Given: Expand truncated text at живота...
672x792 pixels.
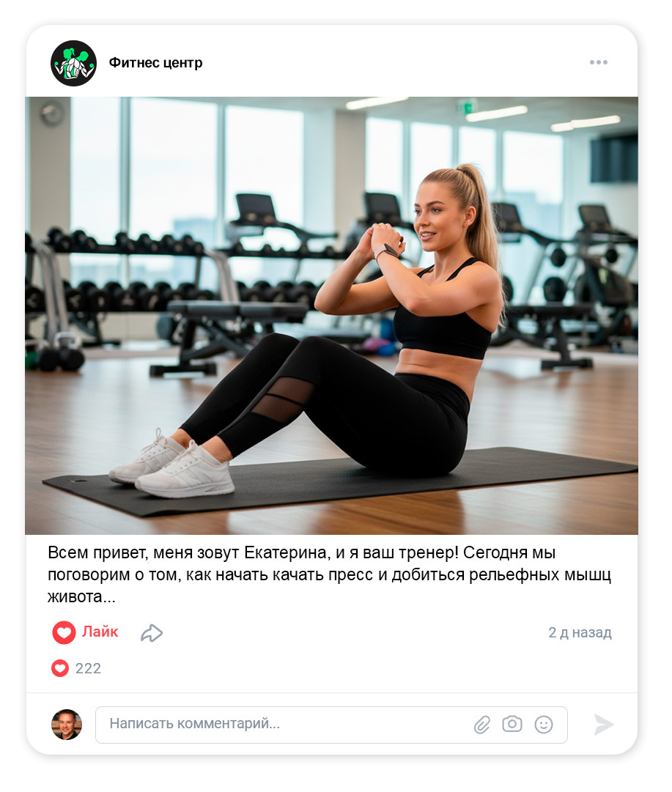Looking at the screenshot, I should 82,597.
